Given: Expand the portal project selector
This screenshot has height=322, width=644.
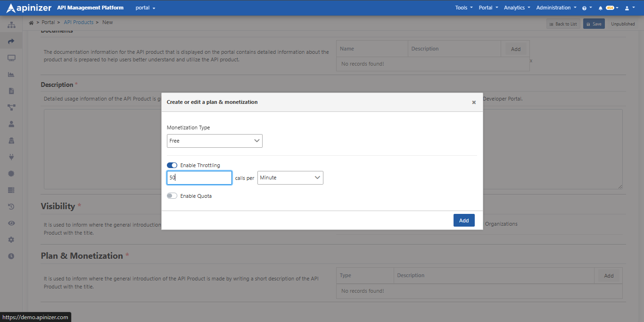Looking at the screenshot, I should (x=145, y=8).
